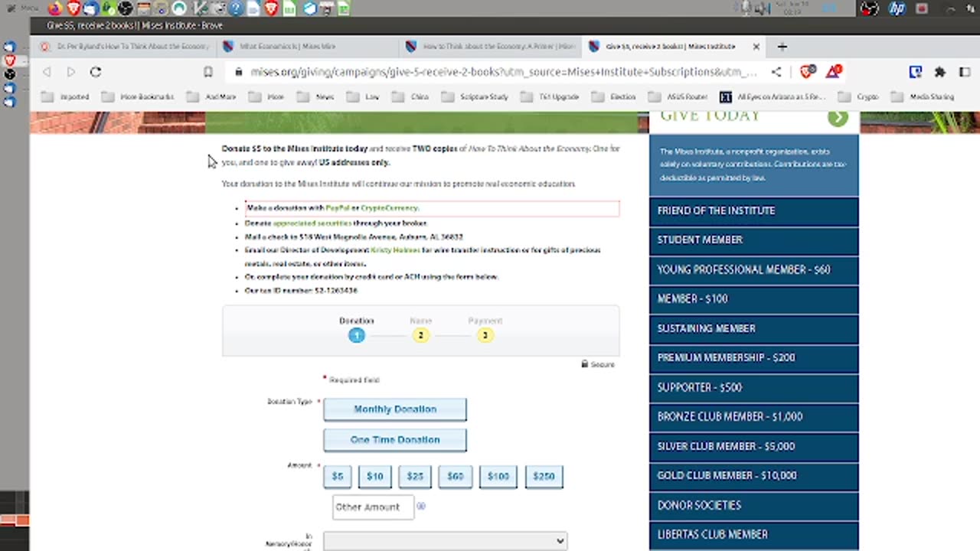Screen dimensions: 980x551
Task: Email Kristy Holmes via her name link
Action: click(x=396, y=250)
